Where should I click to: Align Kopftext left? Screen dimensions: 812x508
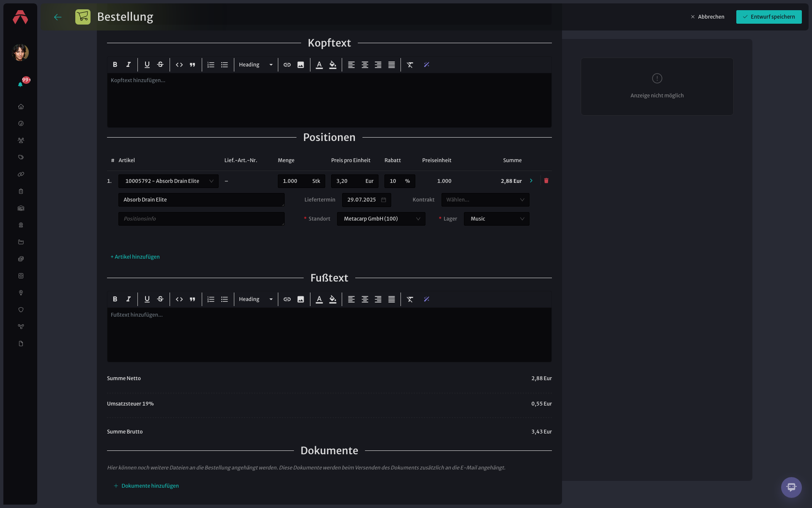click(351, 65)
